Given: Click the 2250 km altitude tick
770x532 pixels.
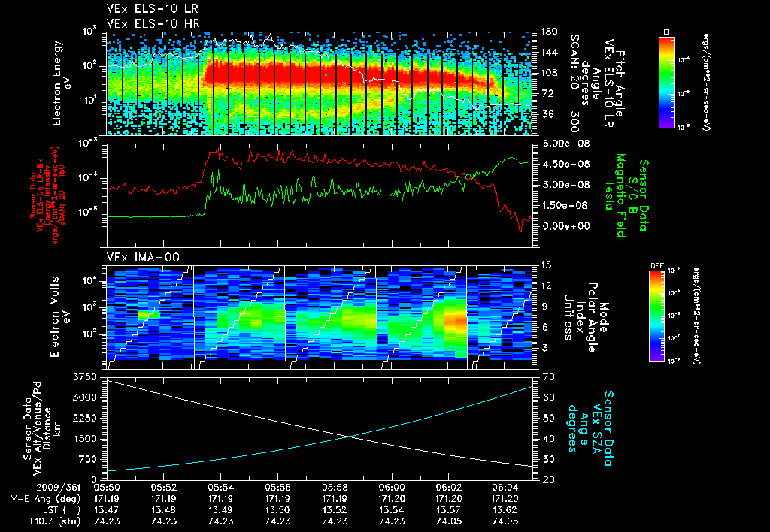Looking at the screenshot, I should [x=84, y=418].
